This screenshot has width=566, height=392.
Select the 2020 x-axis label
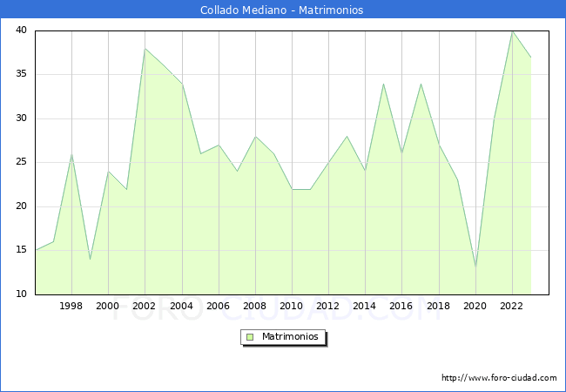475,306
